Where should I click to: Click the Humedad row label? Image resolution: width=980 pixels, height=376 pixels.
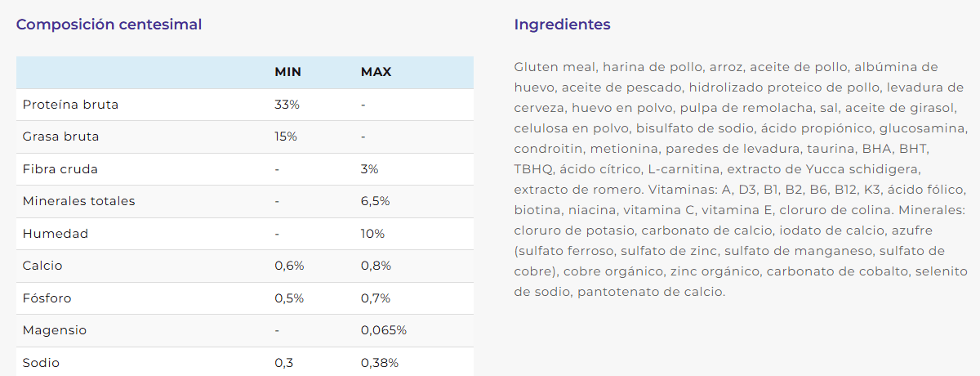click(x=56, y=234)
